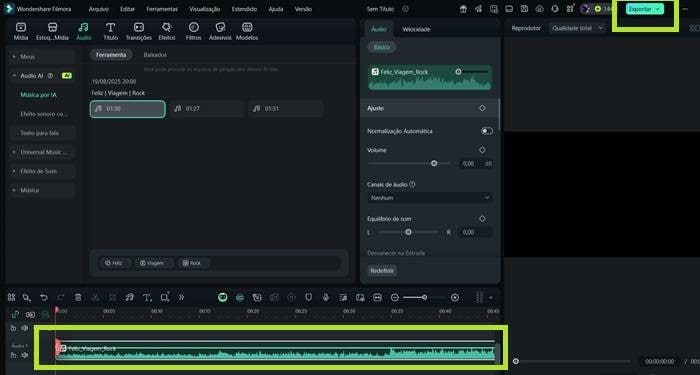700x375 pixels.
Task: Select the Ferramenta tab pill
Action: pos(111,55)
